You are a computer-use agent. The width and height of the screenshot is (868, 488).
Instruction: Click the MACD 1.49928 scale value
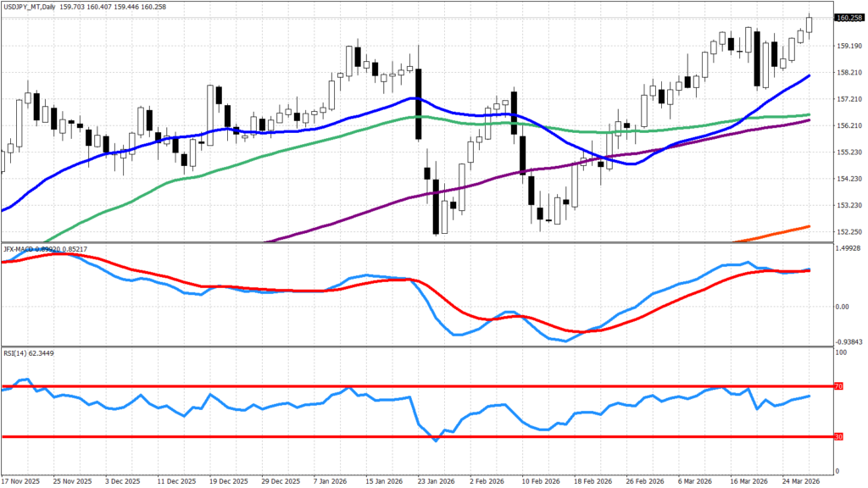(849, 249)
